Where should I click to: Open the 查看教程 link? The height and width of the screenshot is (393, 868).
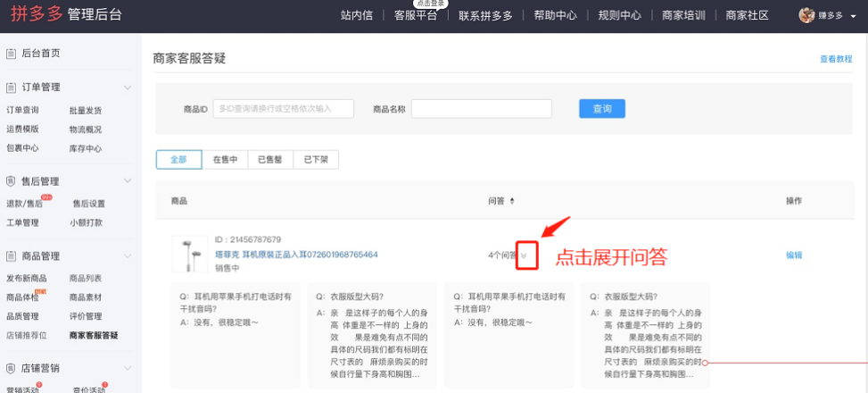836,59
